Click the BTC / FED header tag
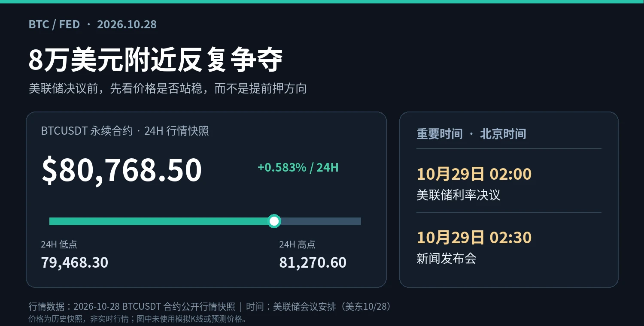The height and width of the screenshot is (326, 644). (x=54, y=24)
